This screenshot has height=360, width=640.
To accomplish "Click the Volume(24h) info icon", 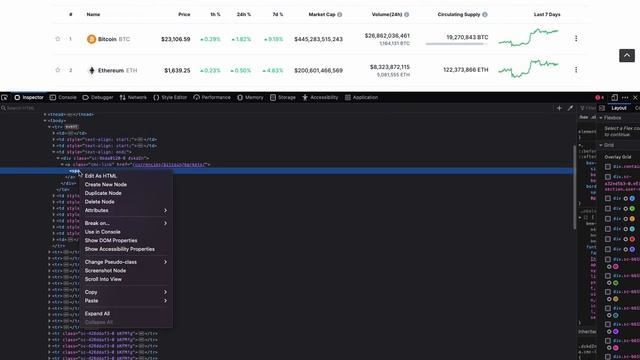I will (x=407, y=14).
